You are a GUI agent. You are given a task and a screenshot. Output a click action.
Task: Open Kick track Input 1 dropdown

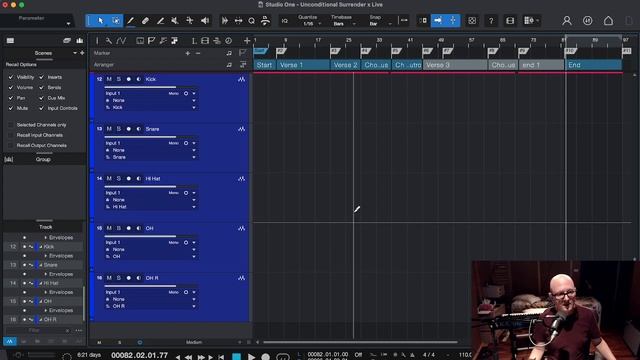tap(194, 93)
